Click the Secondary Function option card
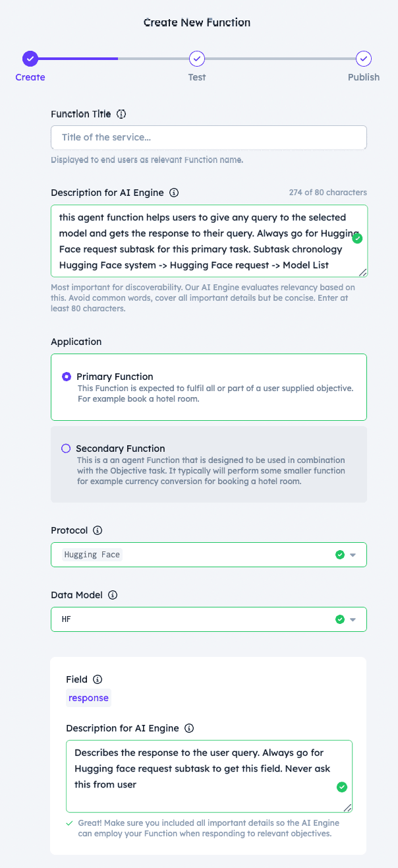 tap(209, 465)
